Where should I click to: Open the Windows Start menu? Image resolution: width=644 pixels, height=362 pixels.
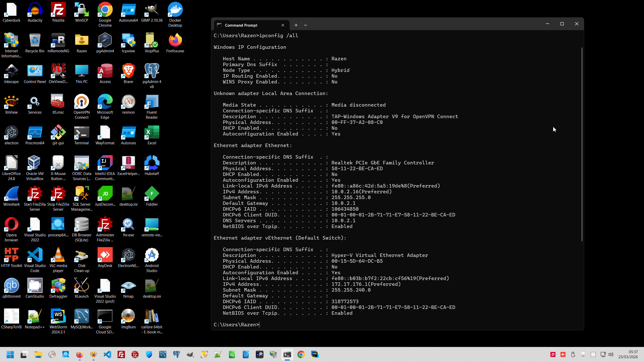coord(10,354)
